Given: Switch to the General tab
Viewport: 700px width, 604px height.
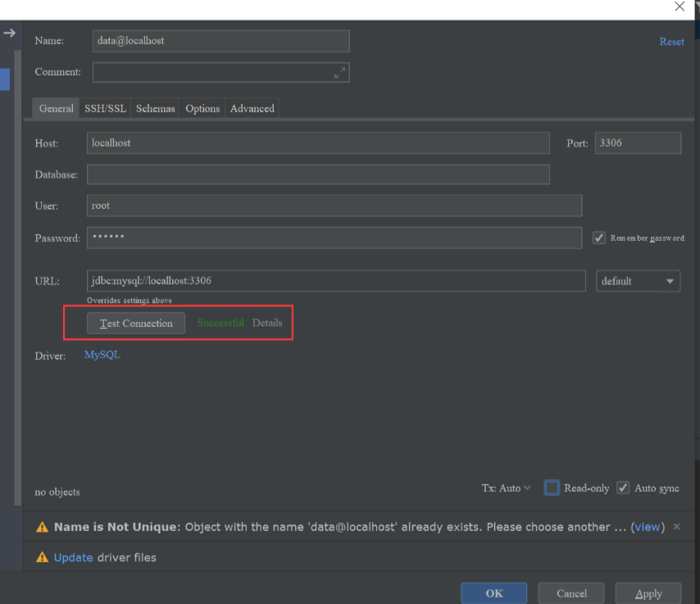Looking at the screenshot, I should point(57,108).
